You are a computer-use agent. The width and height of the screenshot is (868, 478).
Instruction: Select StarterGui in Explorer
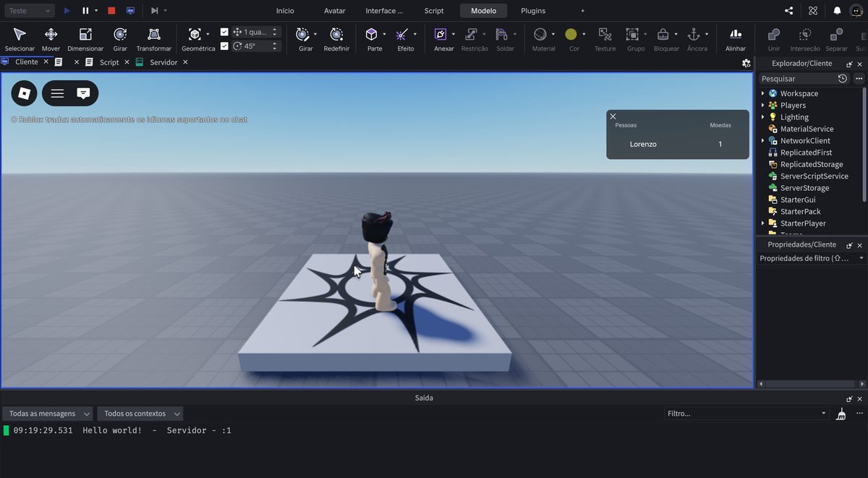[797, 200]
